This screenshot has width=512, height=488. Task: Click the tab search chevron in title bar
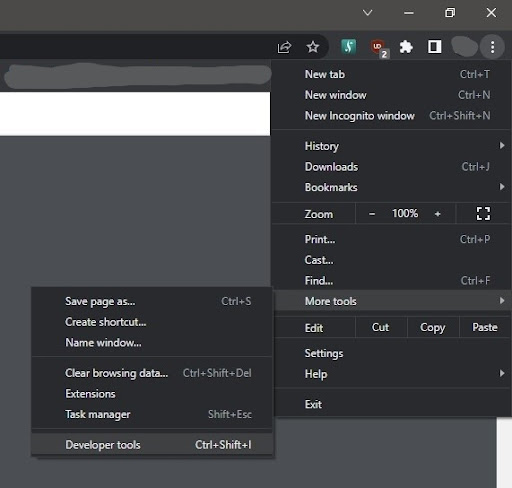point(367,13)
